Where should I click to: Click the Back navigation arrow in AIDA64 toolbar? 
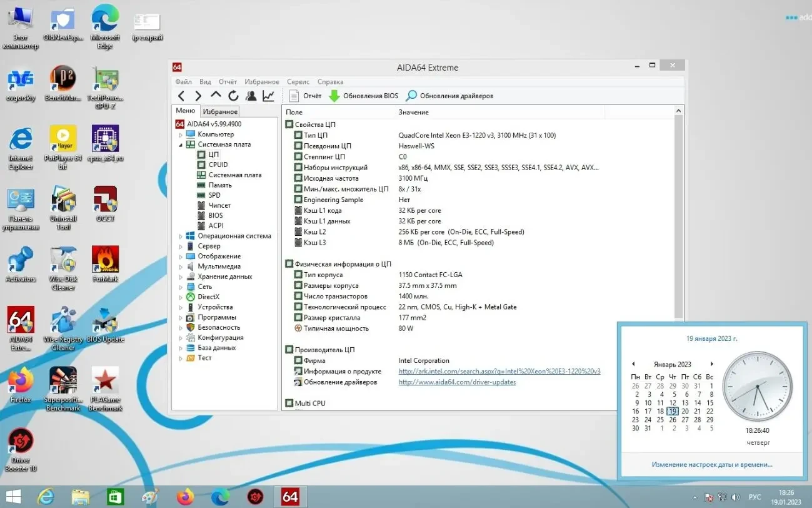[181, 96]
